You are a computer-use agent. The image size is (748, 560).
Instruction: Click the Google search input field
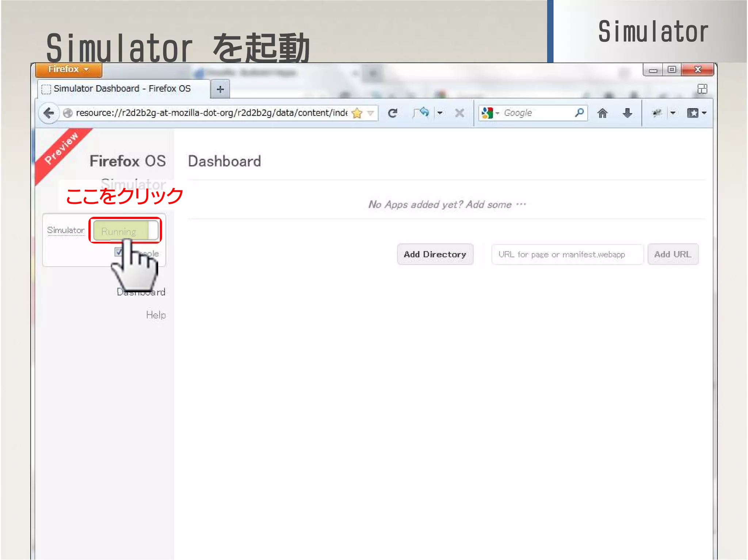(538, 113)
